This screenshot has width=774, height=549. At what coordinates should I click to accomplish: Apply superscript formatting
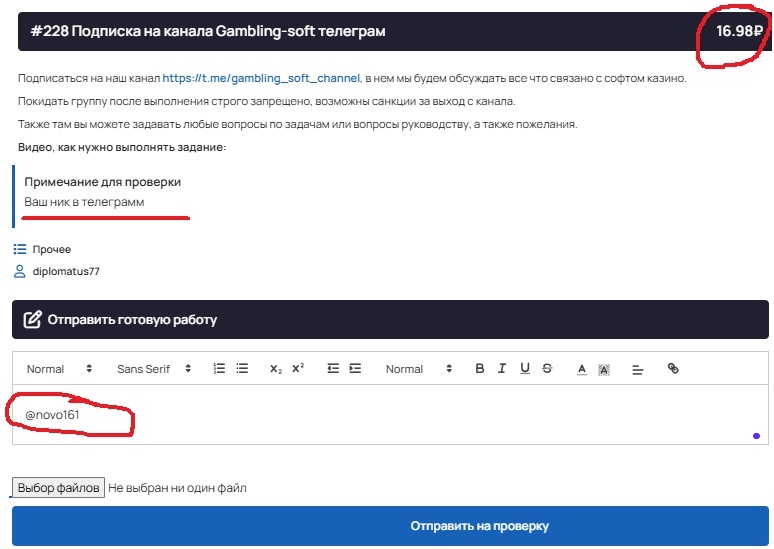tap(298, 368)
